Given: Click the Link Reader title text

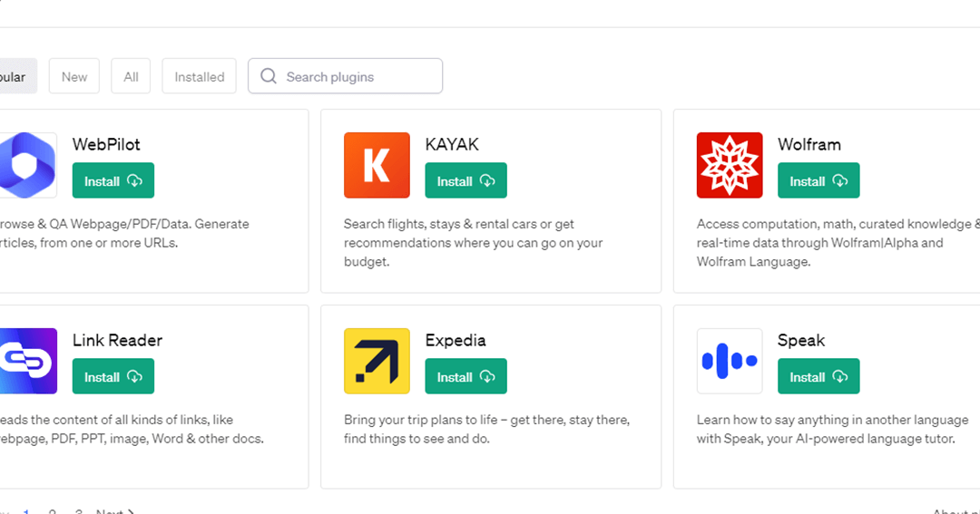Looking at the screenshot, I should point(117,340).
